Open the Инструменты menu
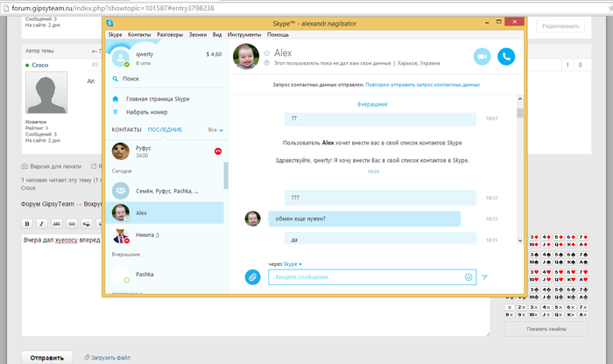The width and height of the screenshot is (613, 364). 244,35
